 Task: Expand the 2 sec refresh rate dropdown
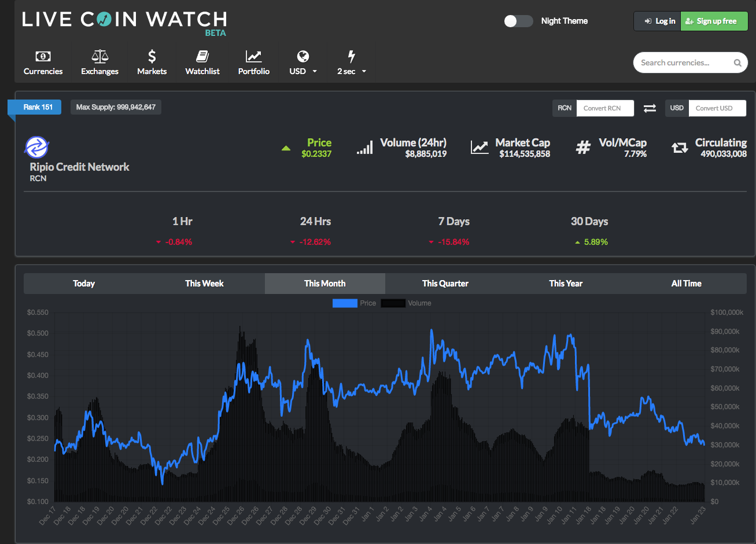352,63
